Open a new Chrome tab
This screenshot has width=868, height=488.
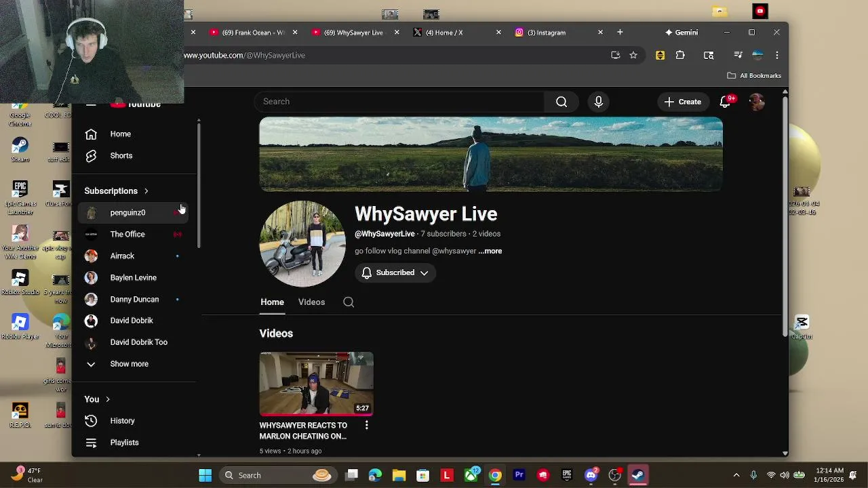620,32
